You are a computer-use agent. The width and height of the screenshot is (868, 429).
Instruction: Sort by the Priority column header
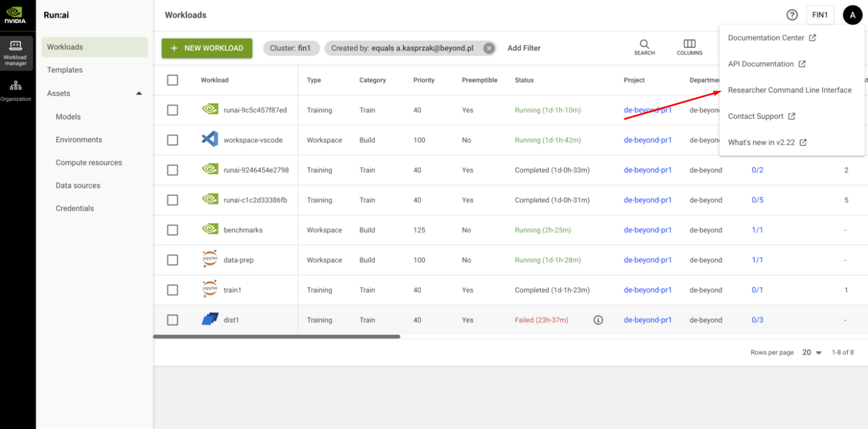coord(424,80)
